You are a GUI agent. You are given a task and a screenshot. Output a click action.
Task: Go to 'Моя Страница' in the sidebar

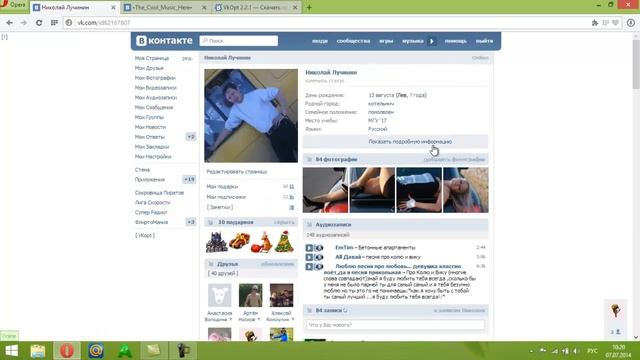[152, 58]
